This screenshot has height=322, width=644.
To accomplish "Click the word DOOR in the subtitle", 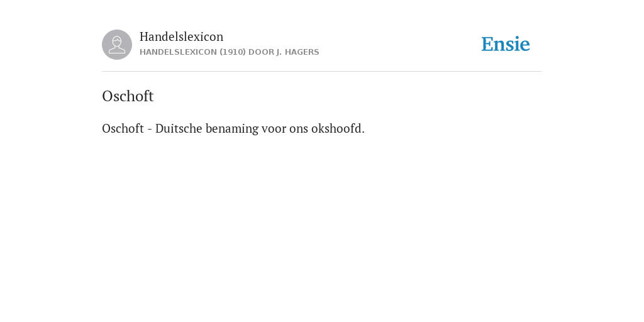I will pyautogui.click(x=261, y=52).
